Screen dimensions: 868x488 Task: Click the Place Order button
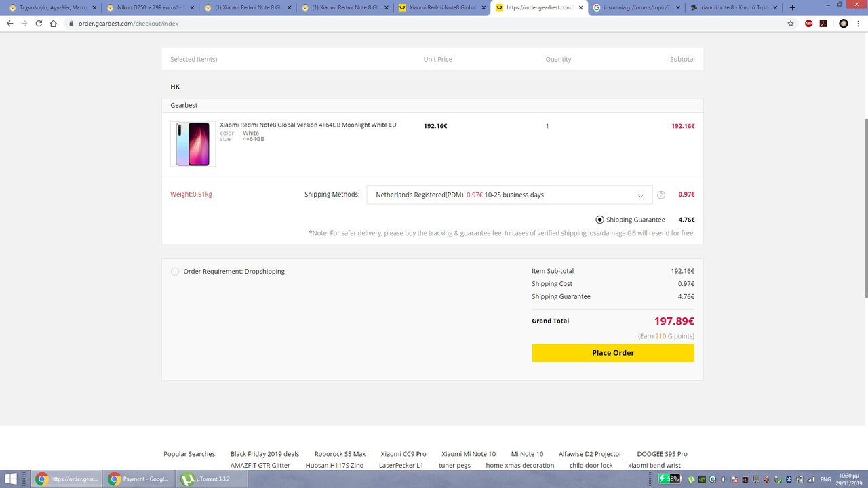coord(613,353)
